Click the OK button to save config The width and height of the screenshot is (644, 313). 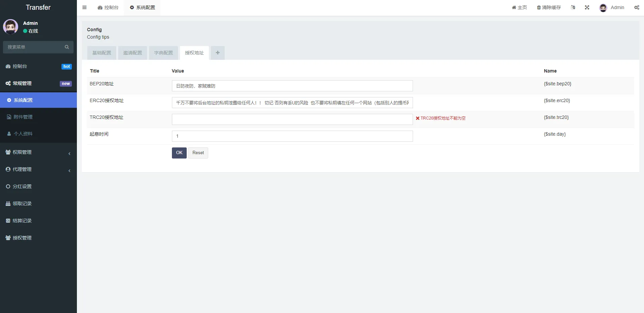(179, 152)
